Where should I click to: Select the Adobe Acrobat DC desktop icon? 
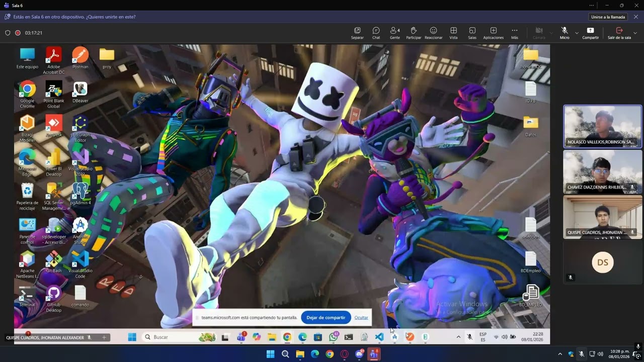pos(53,60)
